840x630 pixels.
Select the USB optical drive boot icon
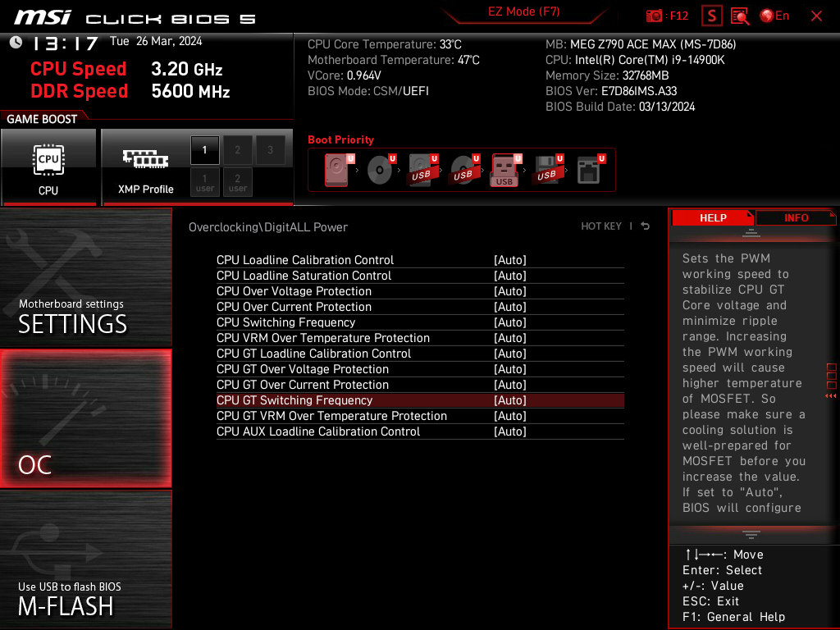(x=464, y=170)
